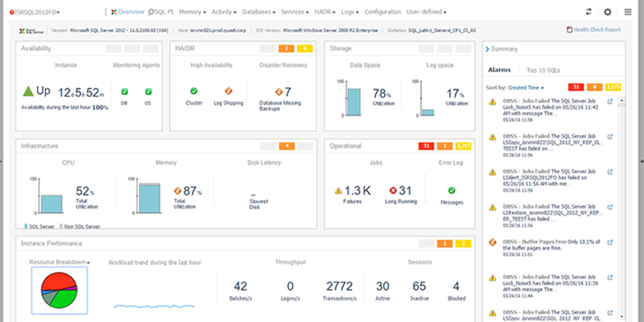Switch to the Top 10 SQLs tab
This screenshot has height=322, width=644.
click(543, 70)
